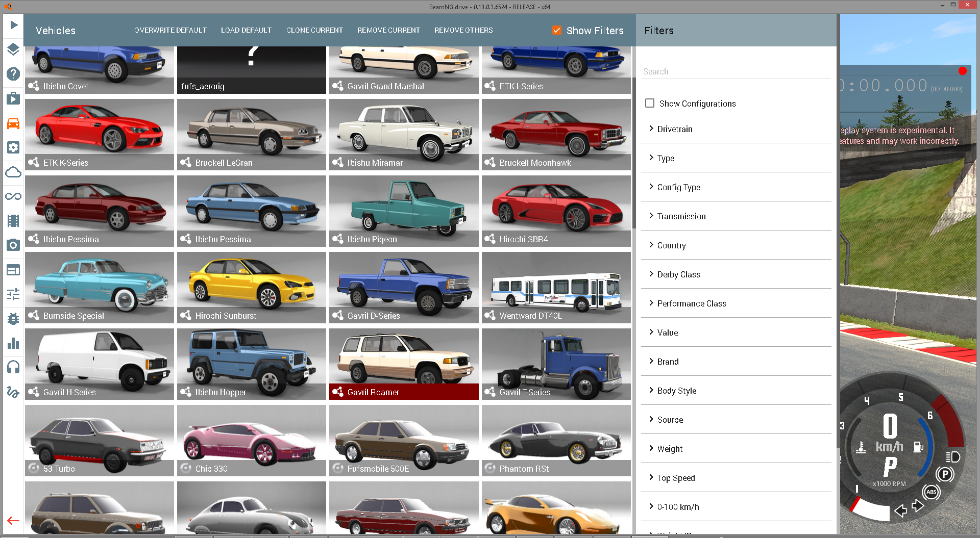
Task: Open the replay video icon in sidebar
Action: coord(13,98)
